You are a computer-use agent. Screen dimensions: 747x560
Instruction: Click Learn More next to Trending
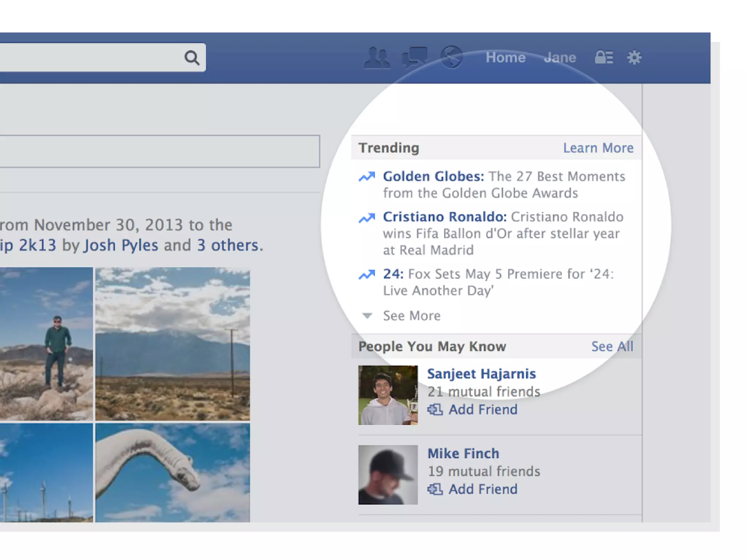(598, 148)
